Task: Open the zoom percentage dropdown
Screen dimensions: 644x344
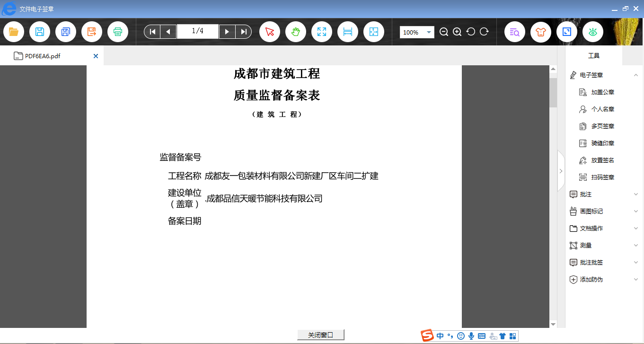Action: pyautogui.click(x=429, y=32)
